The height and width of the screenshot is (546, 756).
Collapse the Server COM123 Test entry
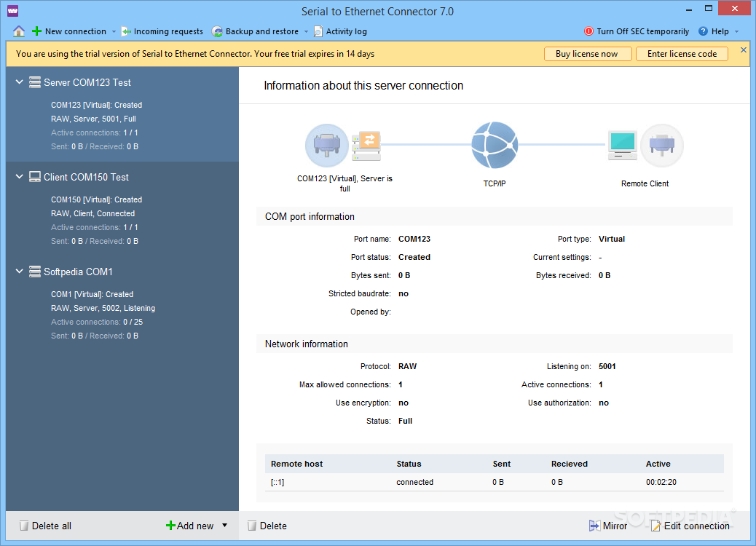[19, 82]
